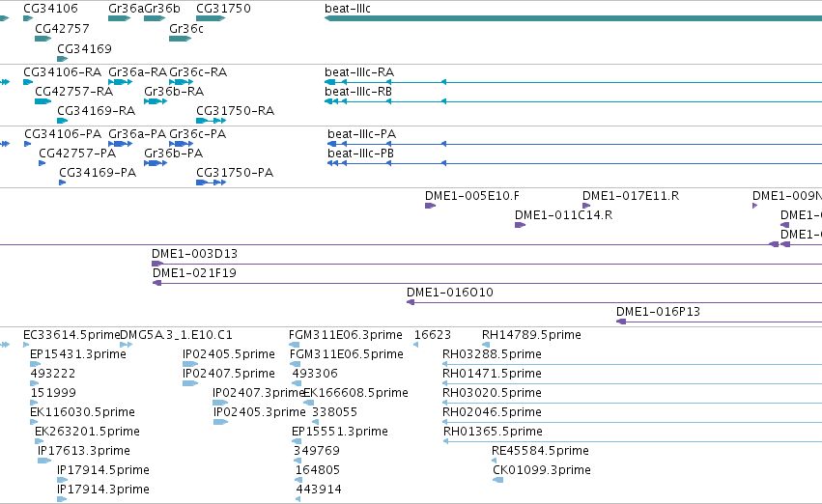Click the beat-IIIc gene label

pyautogui.click(x=348, y=9)
